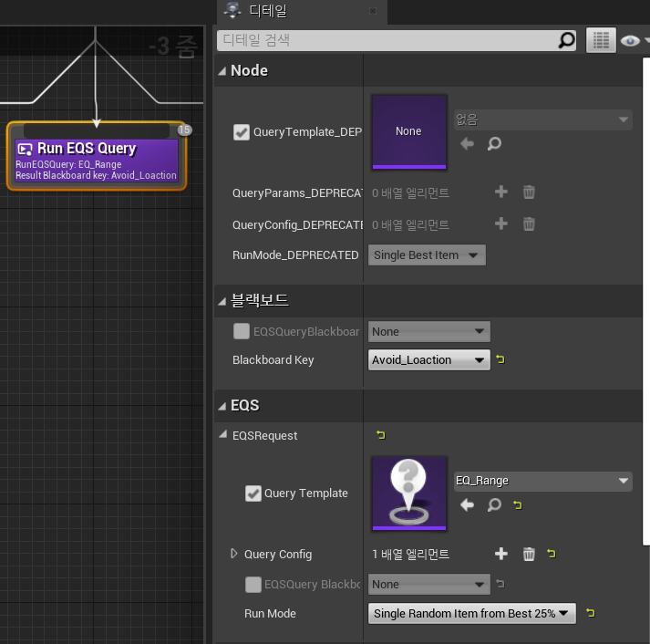Click the QueryParams_DEPRECATED label
The height and width of the screenshot is (644, 650).
click(297, 192)
